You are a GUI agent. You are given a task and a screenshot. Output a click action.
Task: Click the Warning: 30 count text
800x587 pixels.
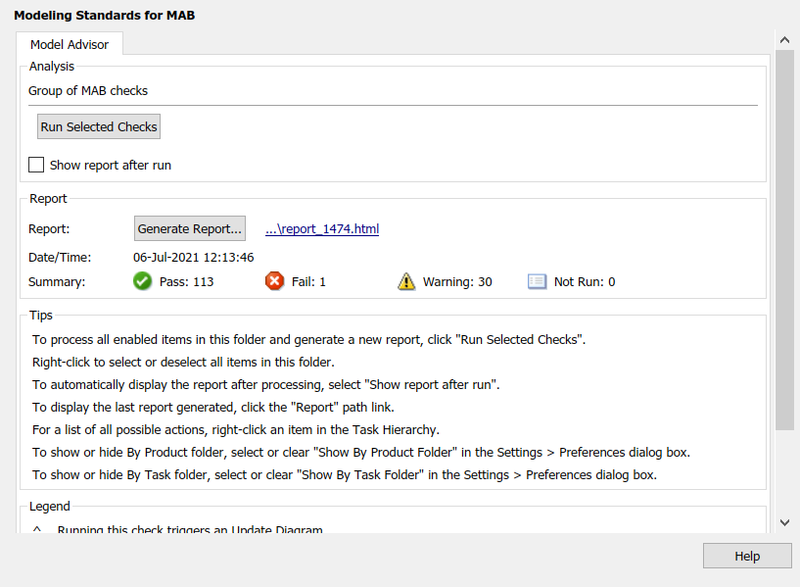pos(458,282)
